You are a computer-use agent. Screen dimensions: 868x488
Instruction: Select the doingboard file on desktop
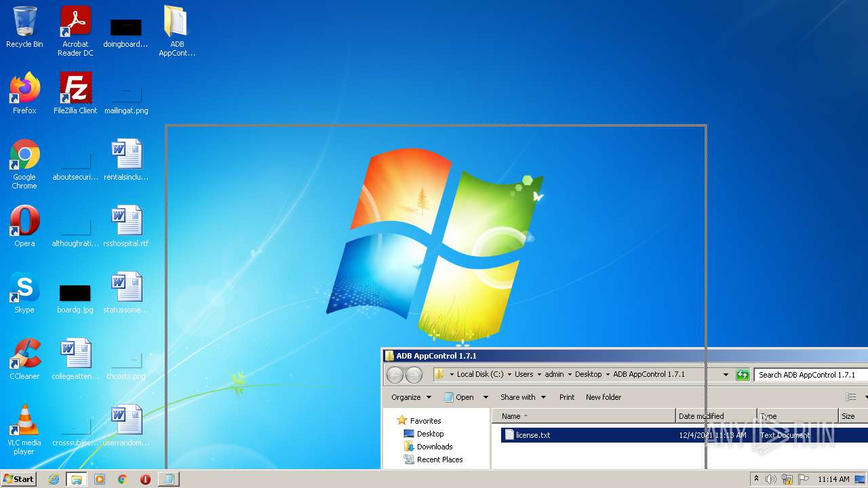tap(125, 32)
